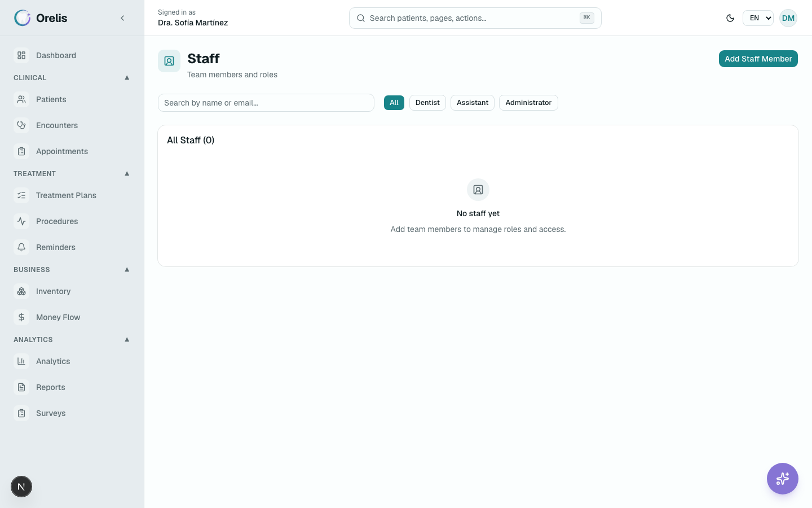This screenshot has width=812, height=508.
Task: Click the All Staff (0) heading
Action: click(x=191, y=140)
